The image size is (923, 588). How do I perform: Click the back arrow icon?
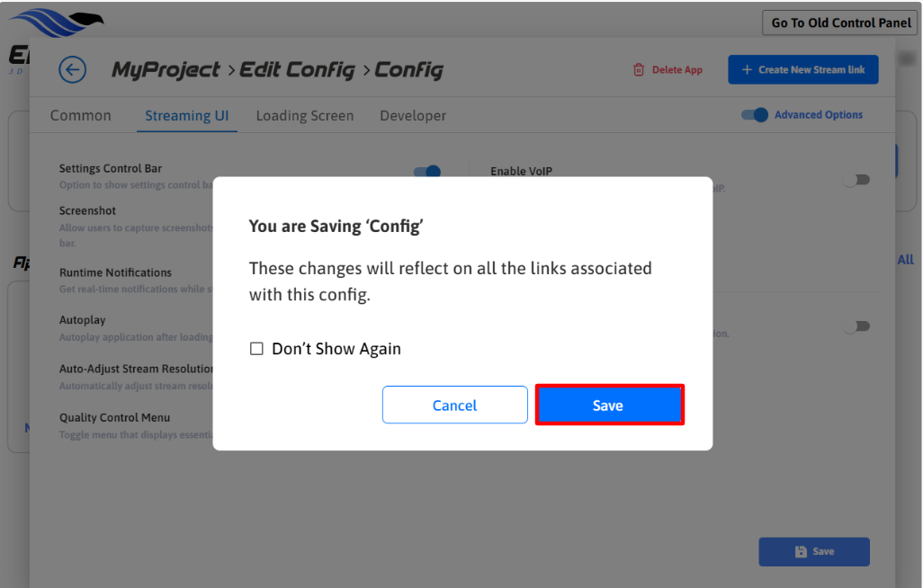72,69
